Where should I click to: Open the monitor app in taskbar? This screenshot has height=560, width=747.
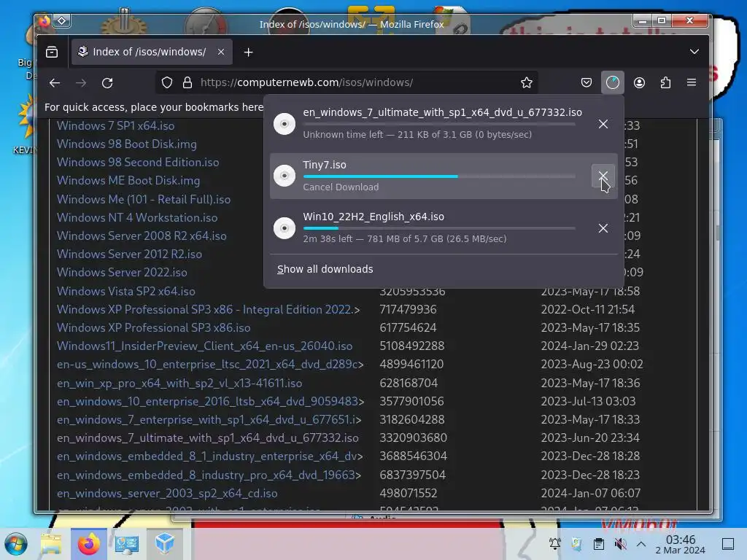click(x=127, y=544)
